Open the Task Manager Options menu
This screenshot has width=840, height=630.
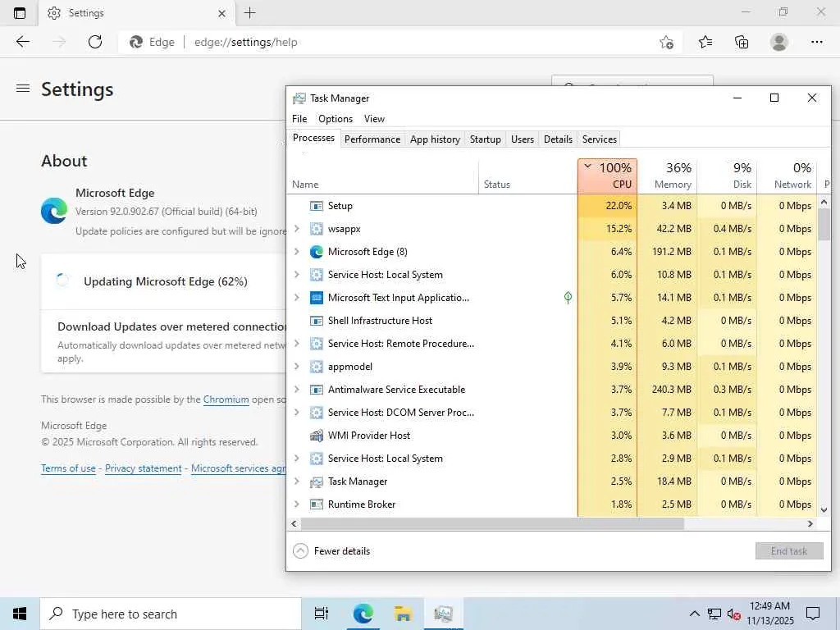tap(336, 119)
